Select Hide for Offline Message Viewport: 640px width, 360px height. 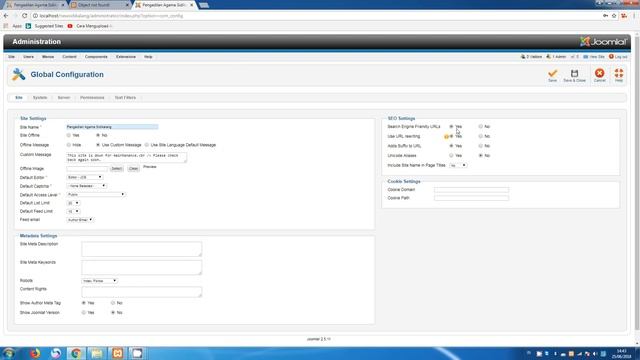point(69,145)
